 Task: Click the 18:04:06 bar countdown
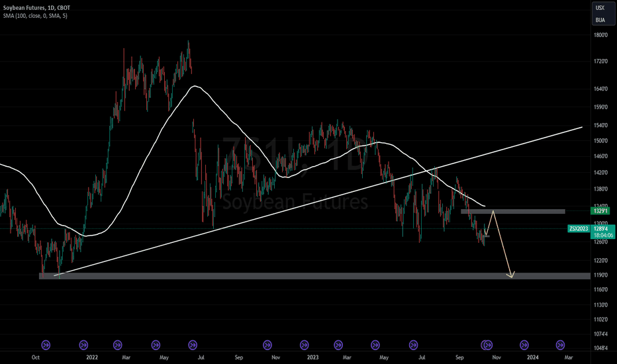[x=603, y=236]
